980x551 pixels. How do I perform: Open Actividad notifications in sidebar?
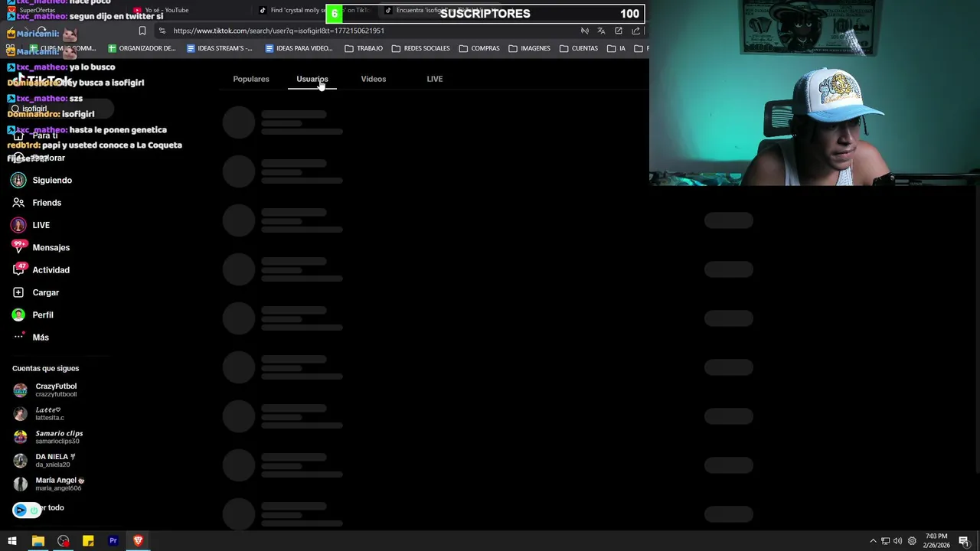tap(41, 270)
